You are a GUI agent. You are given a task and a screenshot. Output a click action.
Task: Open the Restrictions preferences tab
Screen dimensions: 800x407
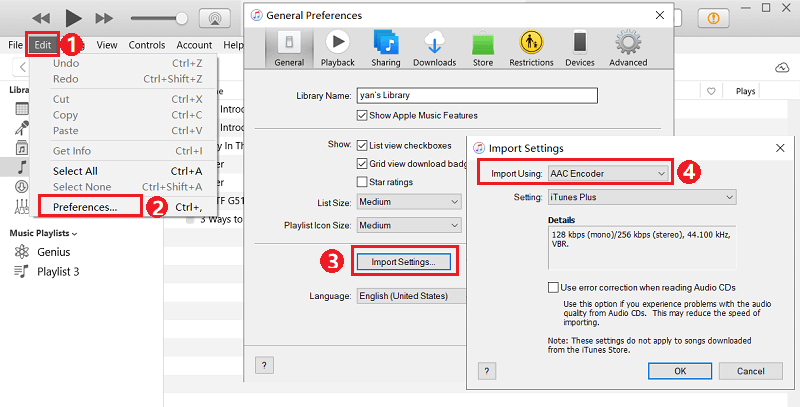[x=531, y=48]
